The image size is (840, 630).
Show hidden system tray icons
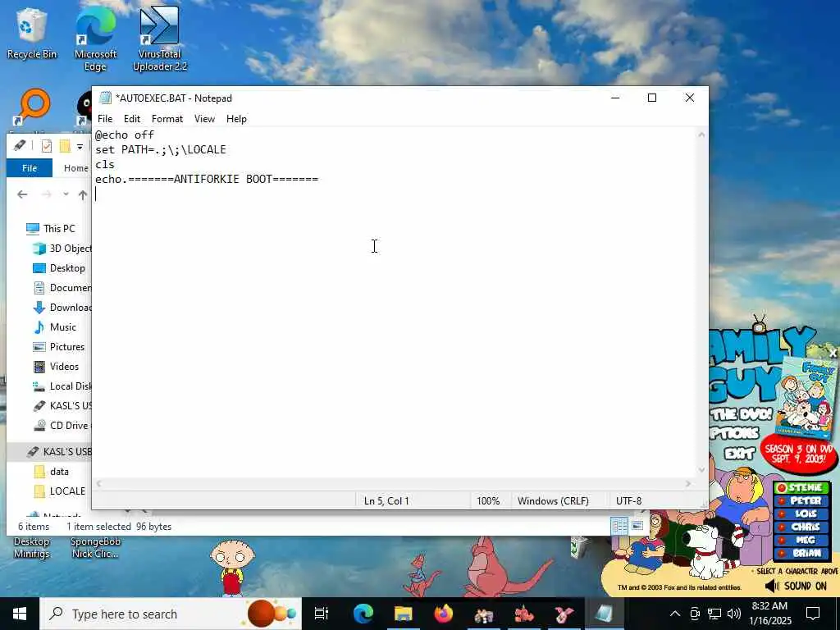point(675,614)
